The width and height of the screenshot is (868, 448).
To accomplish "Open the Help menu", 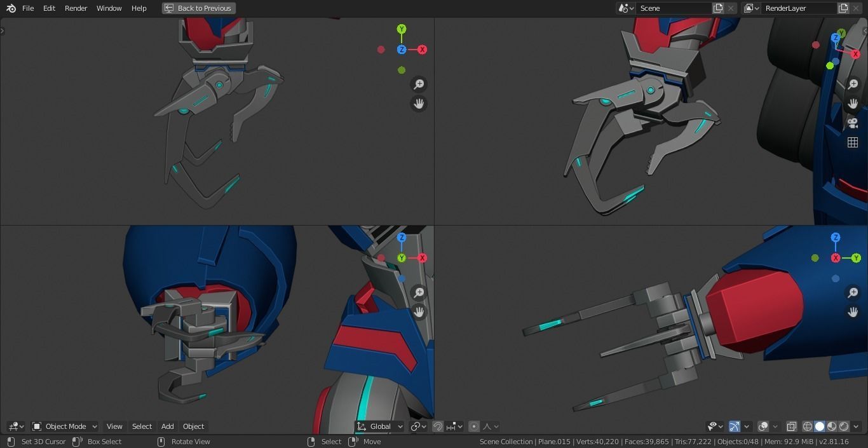I will click(139, 8).
